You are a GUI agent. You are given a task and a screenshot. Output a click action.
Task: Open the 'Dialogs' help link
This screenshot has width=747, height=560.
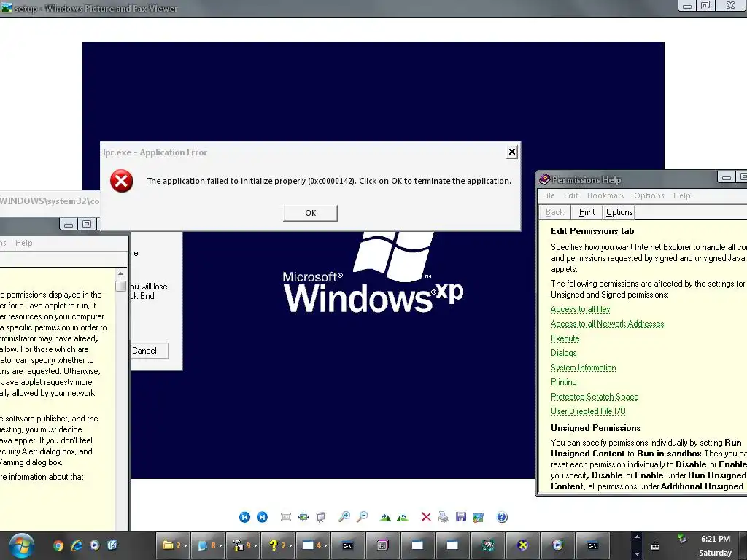[x=564, y=354]
